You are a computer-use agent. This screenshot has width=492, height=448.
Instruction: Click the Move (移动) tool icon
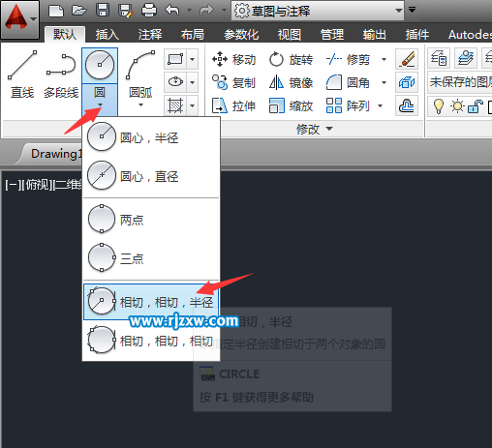pos(220,59)
